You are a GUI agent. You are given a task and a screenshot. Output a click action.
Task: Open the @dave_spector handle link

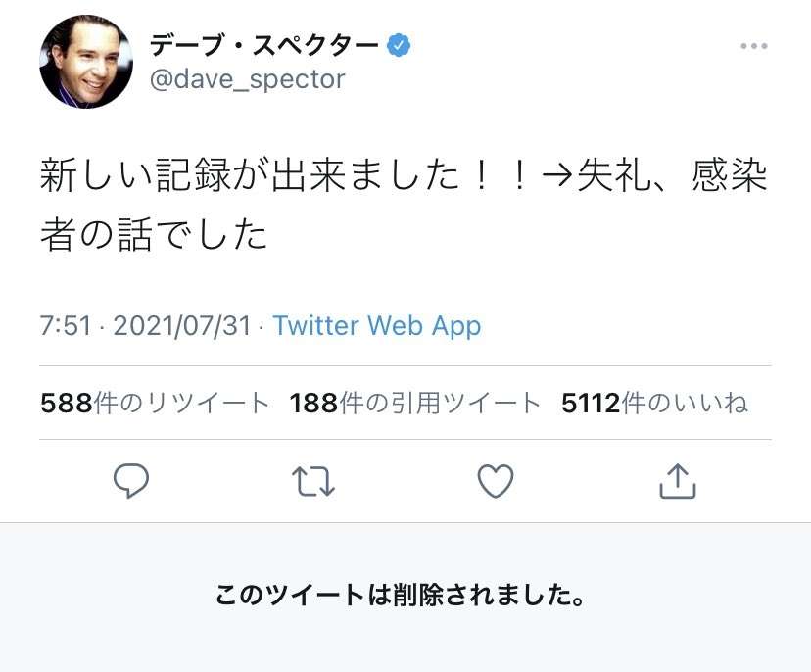(x=247, y=79)
